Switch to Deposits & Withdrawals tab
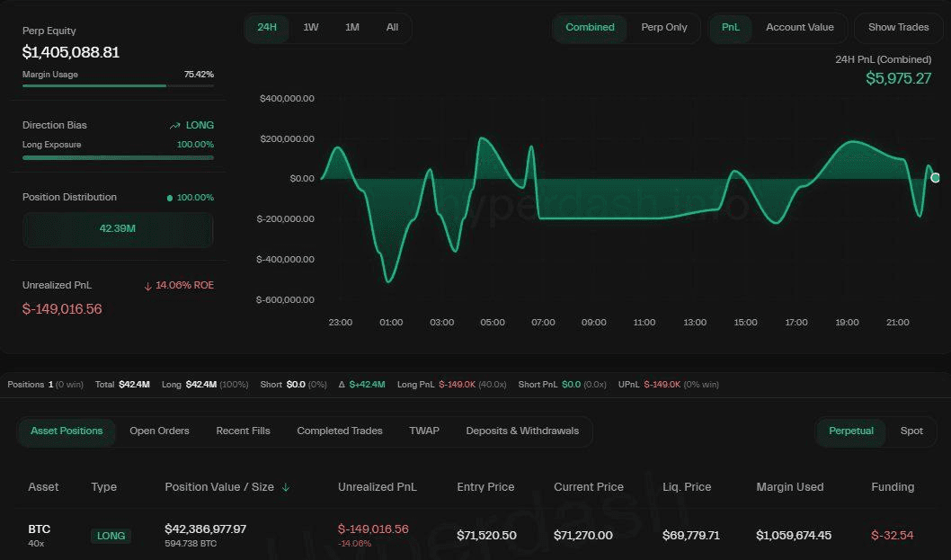The height and width of the screenshot is (560, 951). (x=521, y=431)
